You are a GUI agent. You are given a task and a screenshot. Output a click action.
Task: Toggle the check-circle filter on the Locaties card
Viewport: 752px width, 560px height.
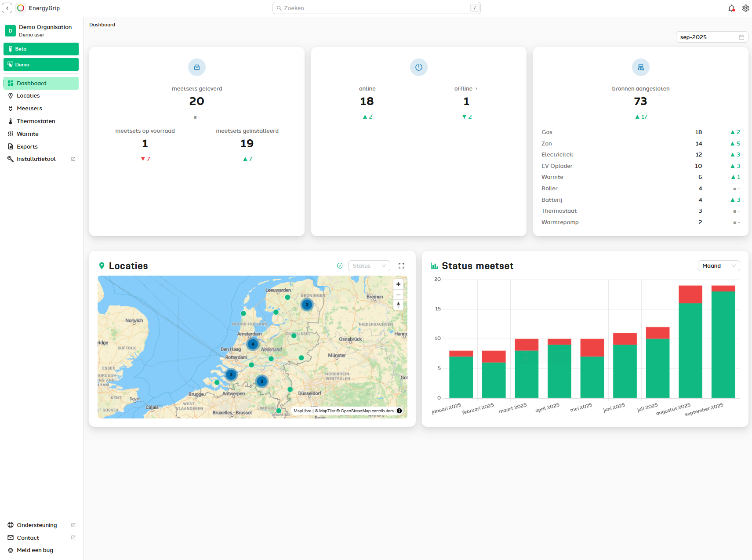click(340, 265)
